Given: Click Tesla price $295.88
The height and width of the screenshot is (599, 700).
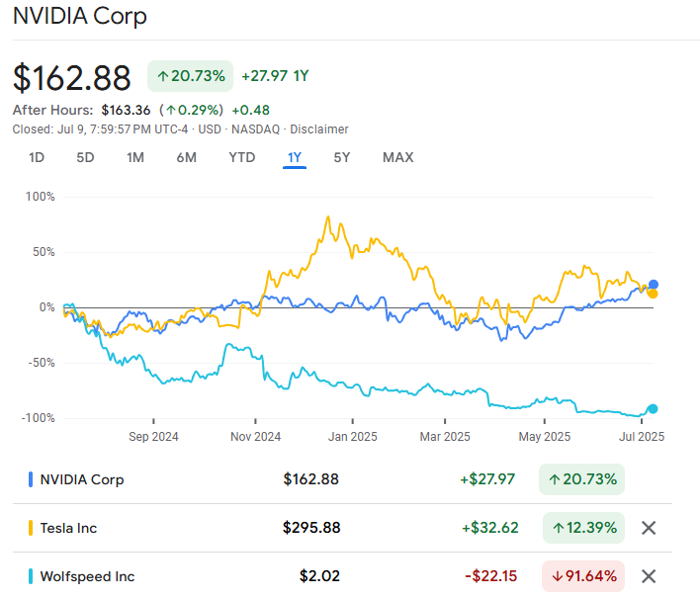Looking at the screenshot, I should coord(311,528).
